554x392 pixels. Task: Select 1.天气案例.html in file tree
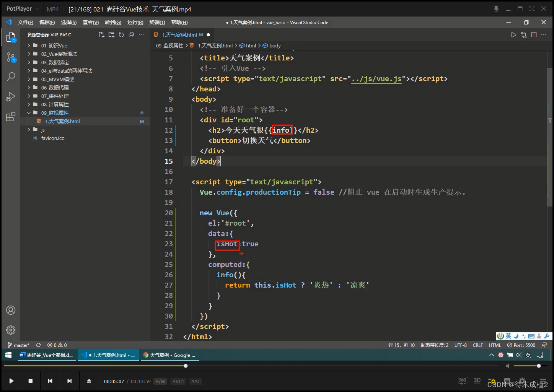tap(62, 121)
